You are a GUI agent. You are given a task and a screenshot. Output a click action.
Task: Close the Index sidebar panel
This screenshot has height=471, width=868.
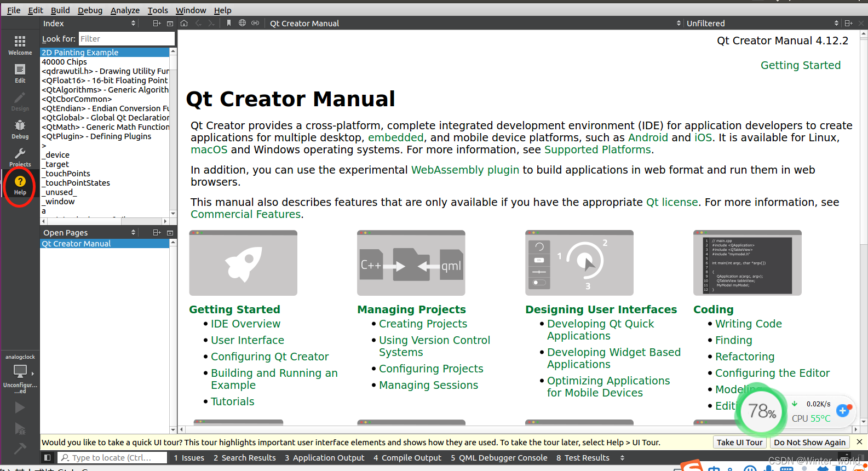coord(170,24)
